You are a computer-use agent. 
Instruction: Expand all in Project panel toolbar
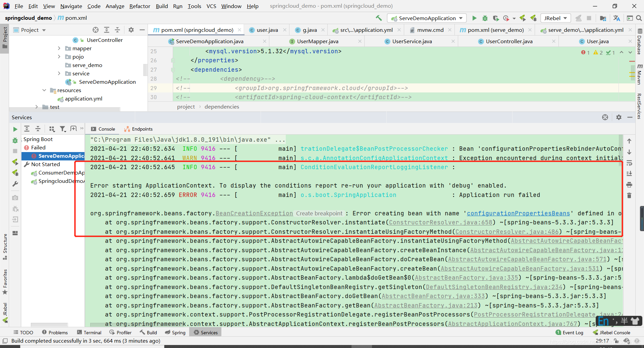[107, 30]
